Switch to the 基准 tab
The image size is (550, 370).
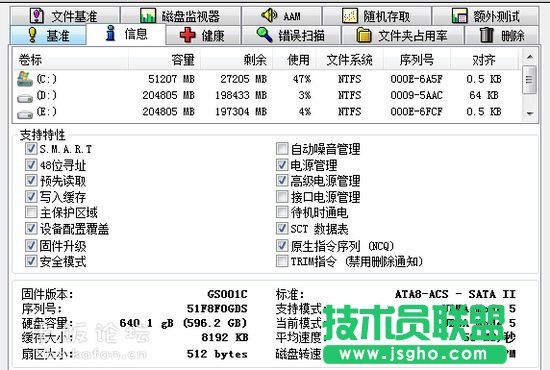pyautogui.click(x=48, y=35)
